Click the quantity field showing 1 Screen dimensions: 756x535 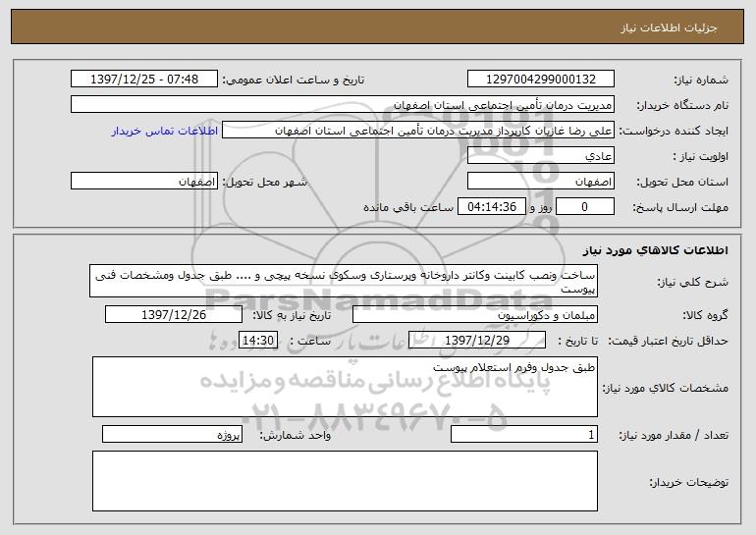(x=524, y=435)
